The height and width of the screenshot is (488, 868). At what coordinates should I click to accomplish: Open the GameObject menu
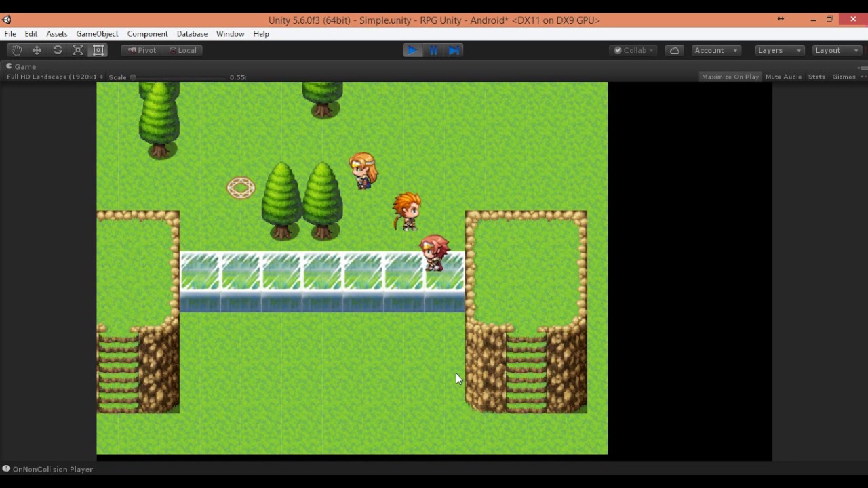97,34
